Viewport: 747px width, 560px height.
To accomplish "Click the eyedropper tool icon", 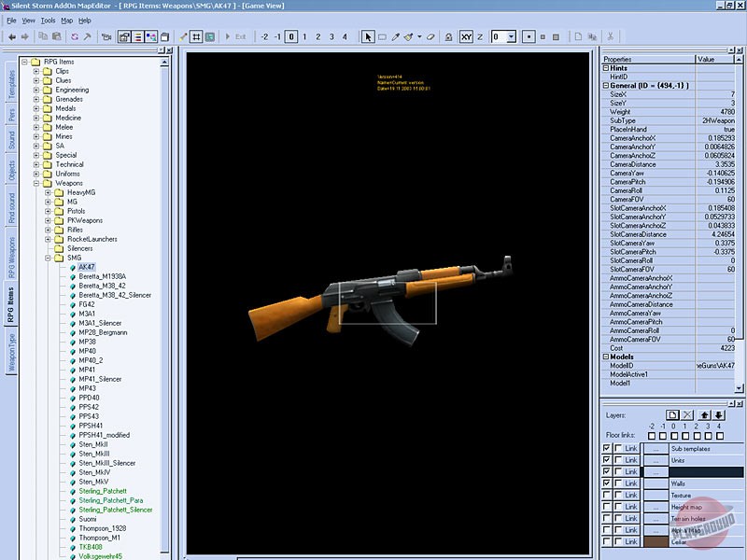I will coord(394,36).
